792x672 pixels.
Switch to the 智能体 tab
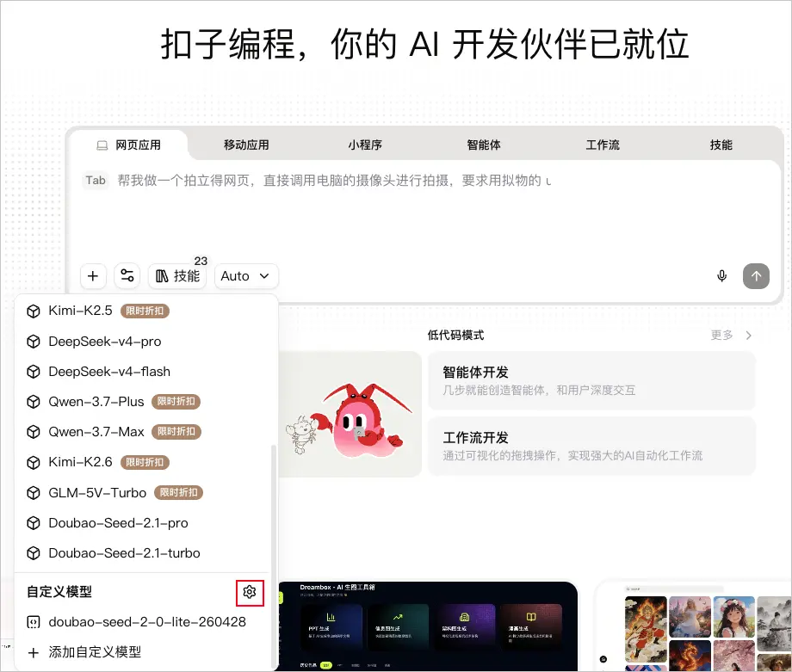[484, 145]
